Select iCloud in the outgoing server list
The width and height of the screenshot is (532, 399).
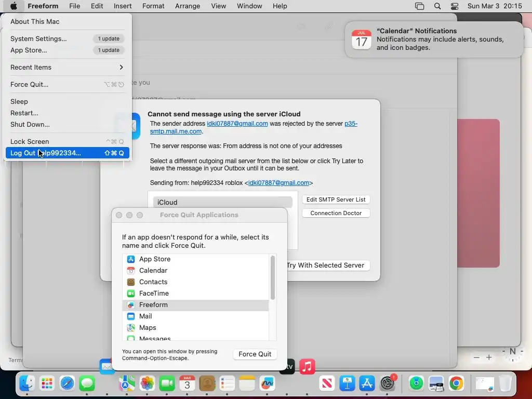coord(222,202)
